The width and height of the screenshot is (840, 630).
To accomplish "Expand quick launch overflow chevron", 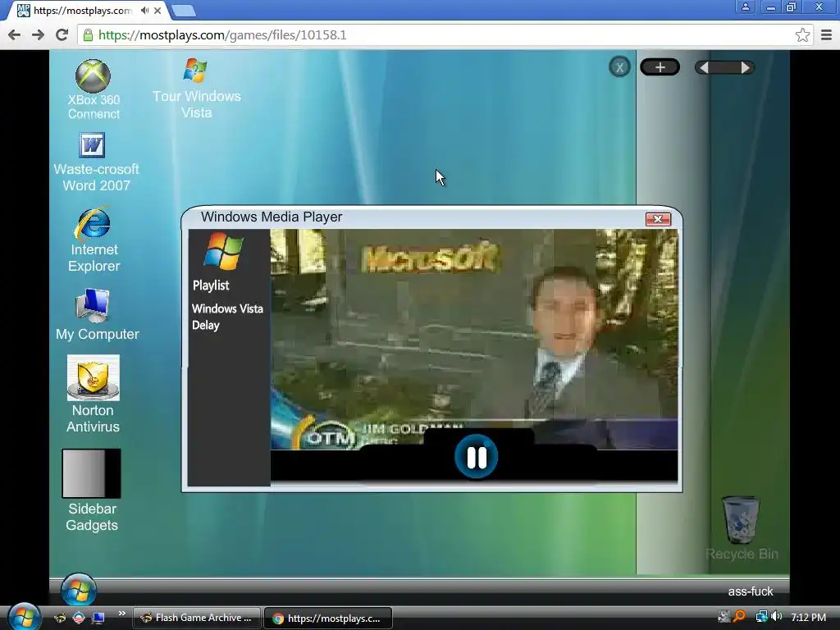I will point(121,614).
